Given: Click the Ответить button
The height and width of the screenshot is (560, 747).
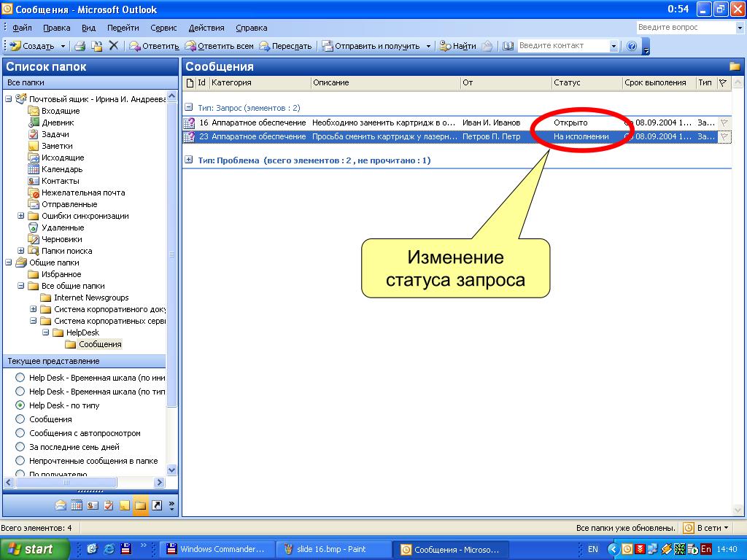Looking at the screenshot, I should coord(155,46).
